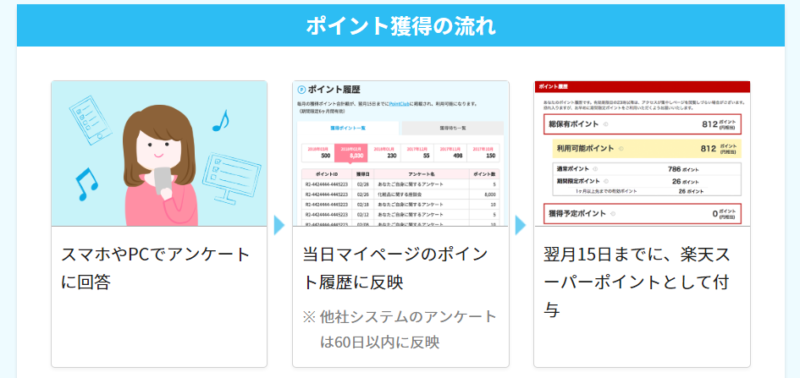The height and width of the screenshot is (378, 800).
Task: Select the highlighted 8,000 month cell
Action: point(351,153)
